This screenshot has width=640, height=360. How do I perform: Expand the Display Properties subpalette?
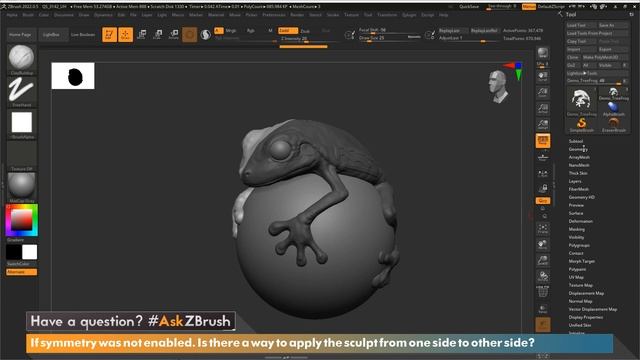(586, 317)
